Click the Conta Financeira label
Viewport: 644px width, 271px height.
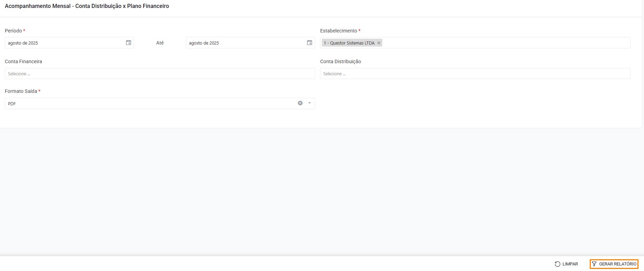pos(24,61)
